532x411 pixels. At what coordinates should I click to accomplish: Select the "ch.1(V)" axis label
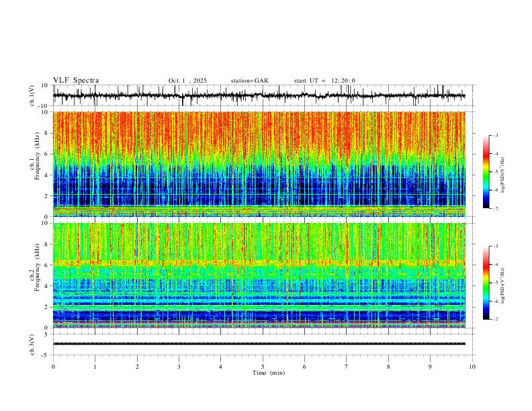pos(32,95)
